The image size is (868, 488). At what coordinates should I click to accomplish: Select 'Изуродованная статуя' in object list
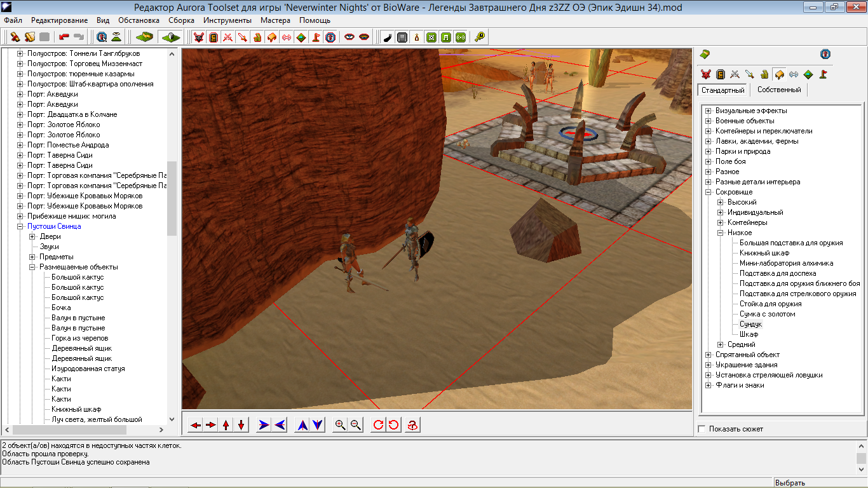[88, 369]
